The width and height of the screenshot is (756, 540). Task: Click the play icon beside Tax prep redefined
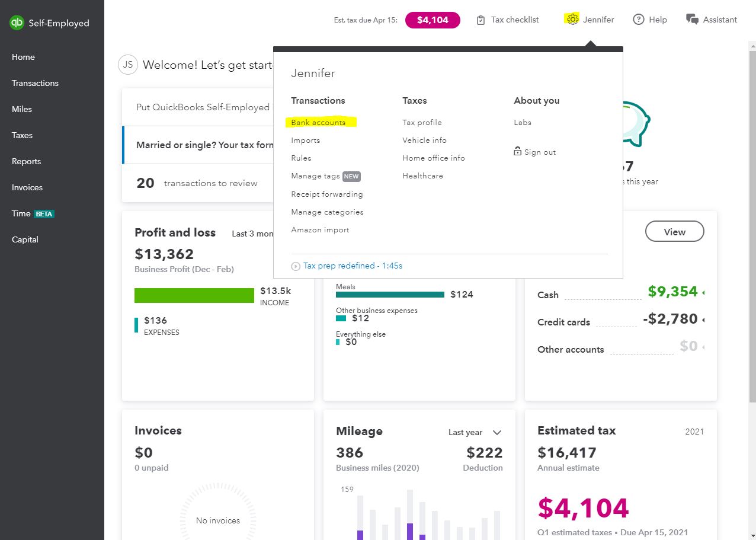pyautogui.click(x=296, y=266)
